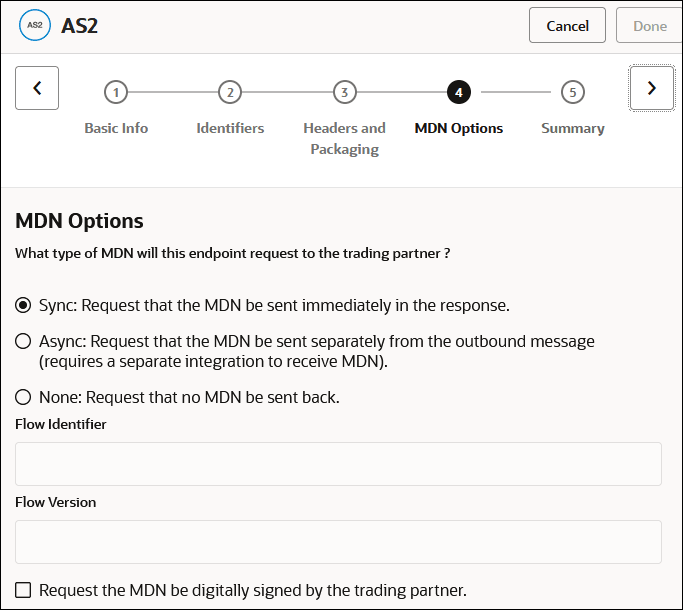The image size is (683, 610).
Task: Select Sync MDN radio option
Action: (x=23, y=305)
